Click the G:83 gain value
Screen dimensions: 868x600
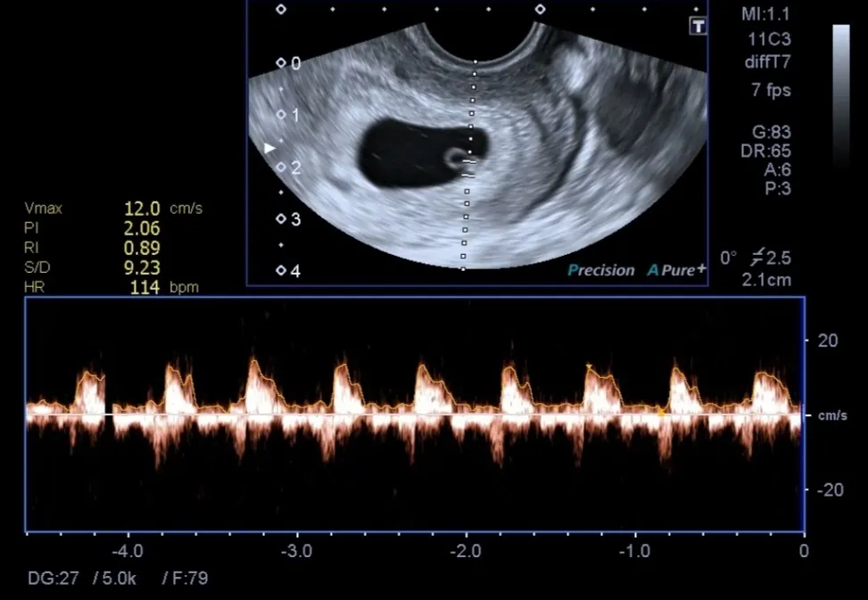[x=771, y=132]
